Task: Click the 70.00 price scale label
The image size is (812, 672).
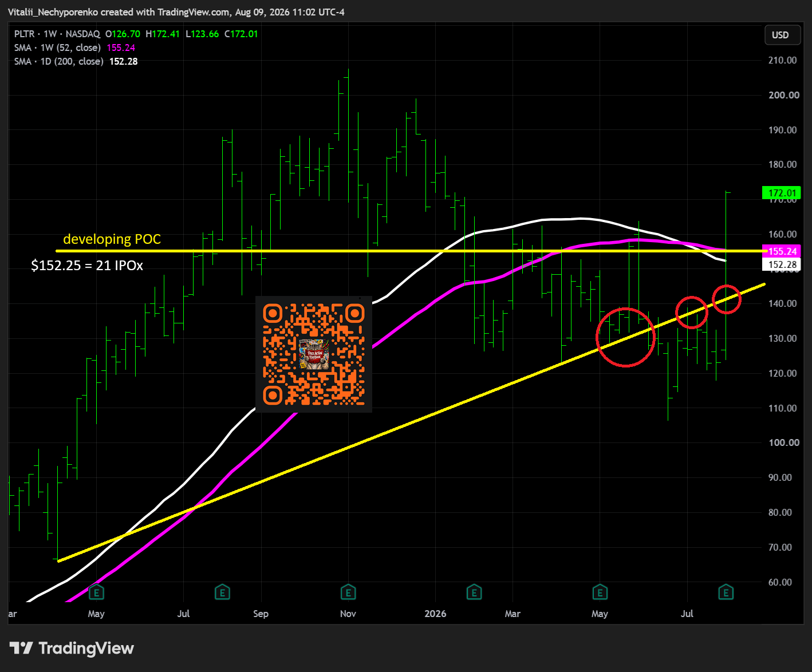Action: 780,547
